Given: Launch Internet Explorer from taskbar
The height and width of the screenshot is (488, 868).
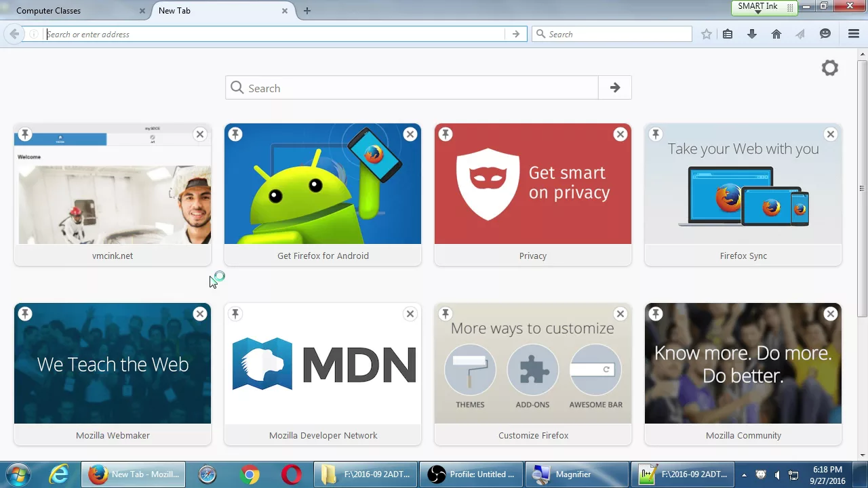Looking at the screenshot, I should [60, 474].
